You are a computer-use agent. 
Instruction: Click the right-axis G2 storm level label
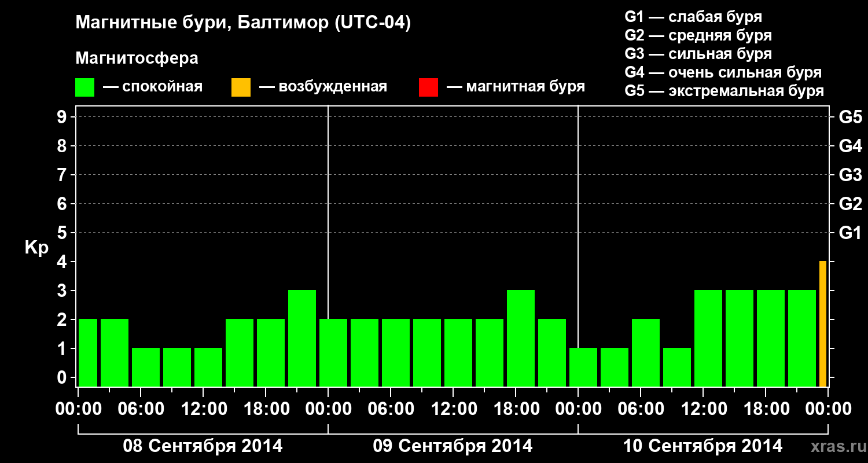850,204
